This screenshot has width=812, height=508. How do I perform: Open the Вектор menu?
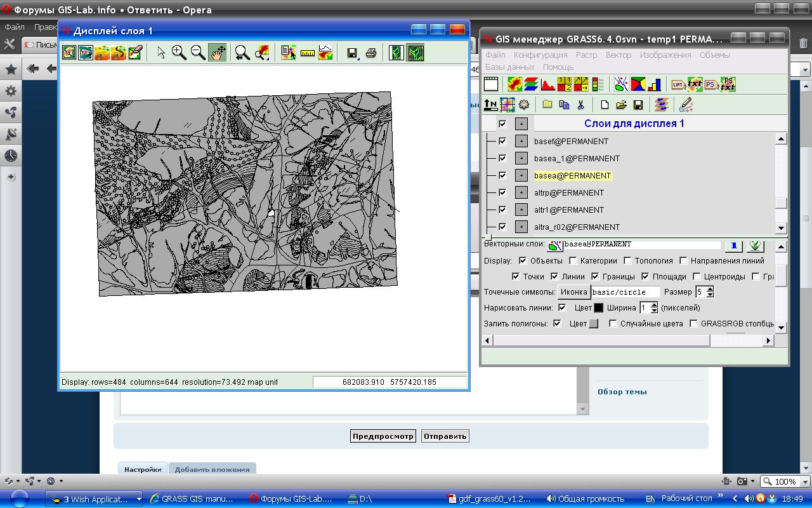click(618, 55)
